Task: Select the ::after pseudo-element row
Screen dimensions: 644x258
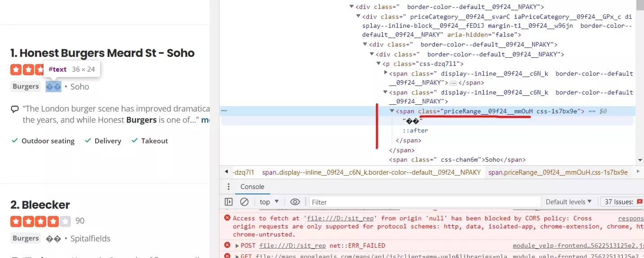Action: (x=416, y=131)
